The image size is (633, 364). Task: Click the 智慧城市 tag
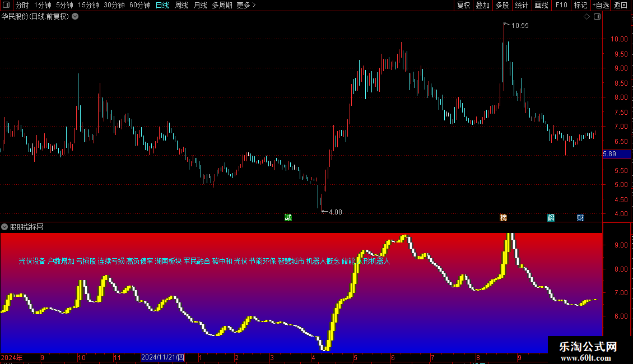click(291, 261)
